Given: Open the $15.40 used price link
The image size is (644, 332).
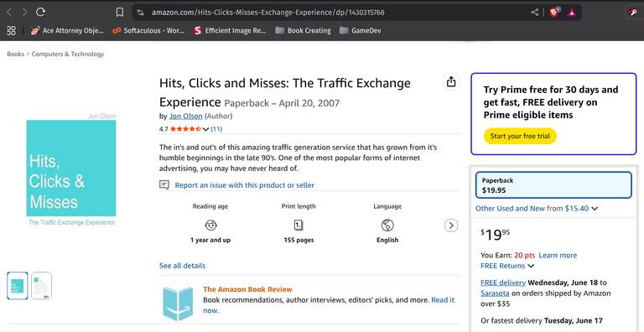Looking at the screenshot, I should pos(577,208).
